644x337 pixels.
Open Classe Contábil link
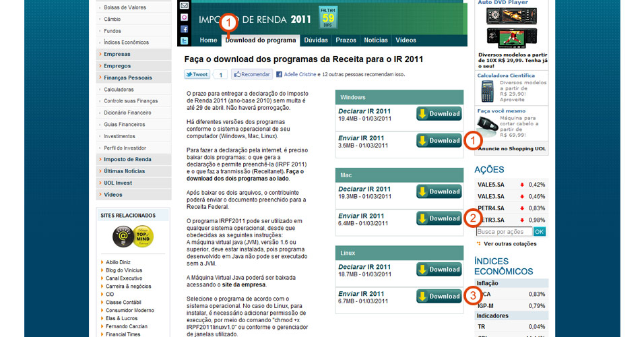[123, 303]
